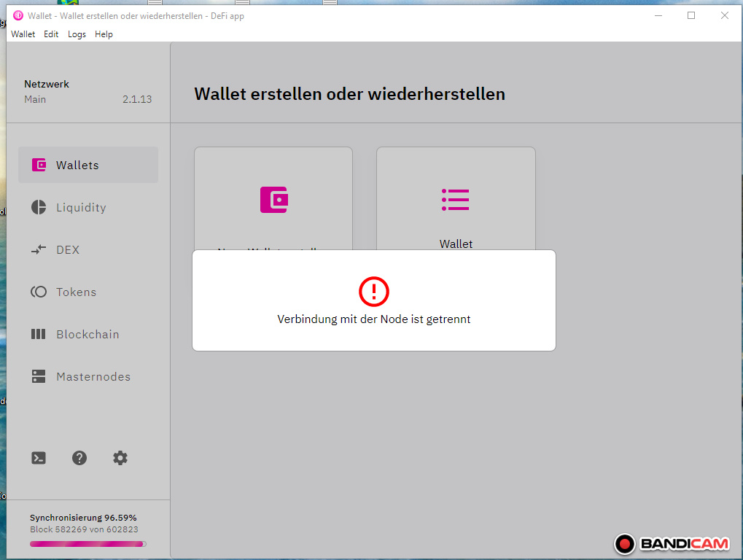Close the DeFi app window
This screenshot has width=743, height=560.
click(x=725, y=15)
